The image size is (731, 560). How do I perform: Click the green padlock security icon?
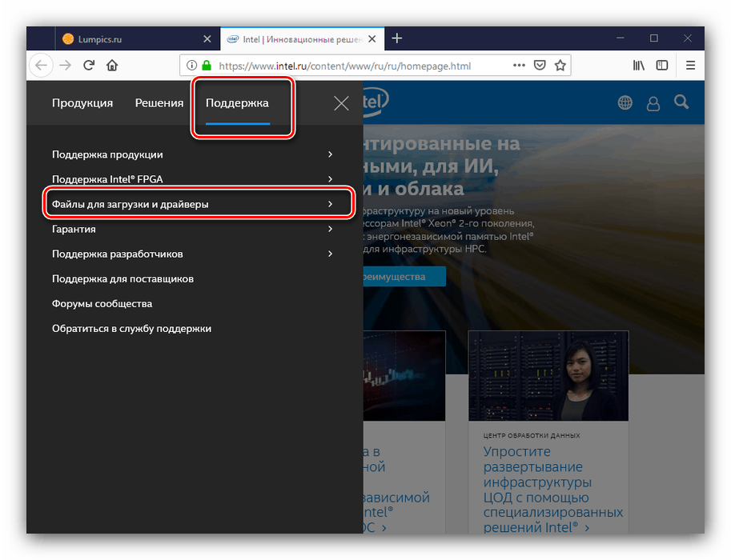[206, 66]
